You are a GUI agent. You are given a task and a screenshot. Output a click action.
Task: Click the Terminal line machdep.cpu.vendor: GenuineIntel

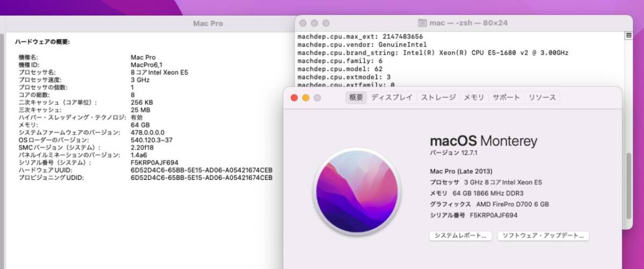tap(362, 45)
